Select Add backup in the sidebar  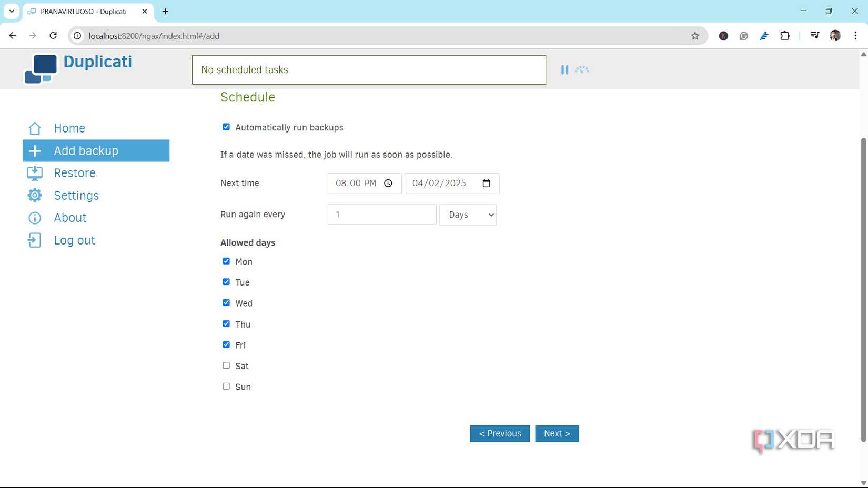click(96, 150)
